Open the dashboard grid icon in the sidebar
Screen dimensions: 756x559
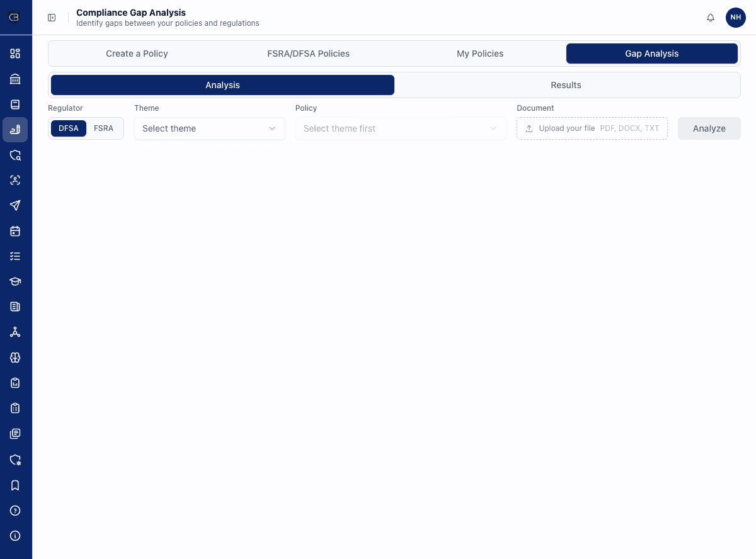click(x=15, y=54)
